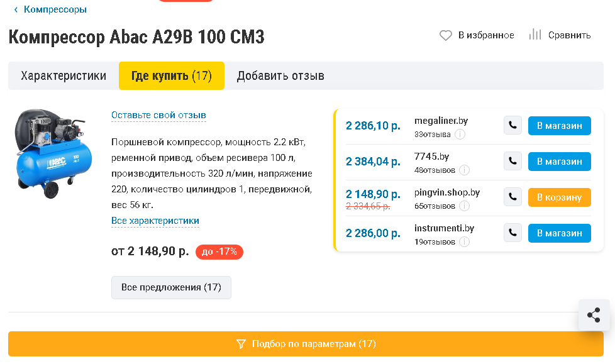Click price 2 286,10 р.
Viewport: 615px width, 364px height.
tap(373, 126)
